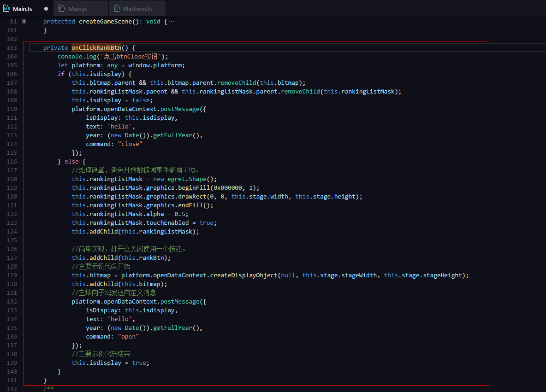Click line number 103 in the gutter
546x392 pixels.
click(12, 48)
